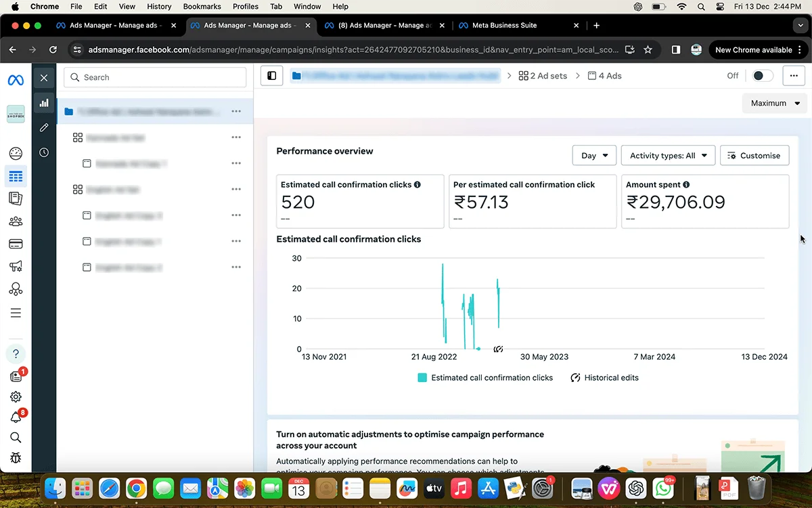
Task: Toggle the side panel layout button
Action: point(272,76)
